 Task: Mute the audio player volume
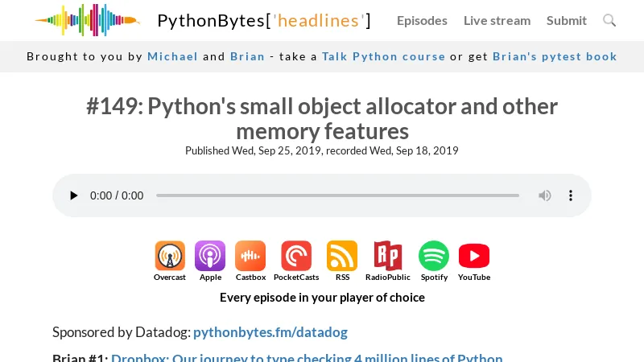pos(545,195)
